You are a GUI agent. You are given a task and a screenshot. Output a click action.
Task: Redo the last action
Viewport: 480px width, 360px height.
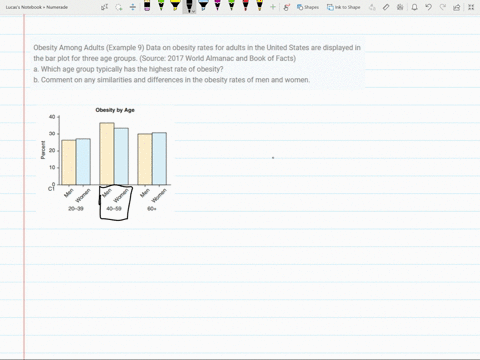tap(443, 7)
